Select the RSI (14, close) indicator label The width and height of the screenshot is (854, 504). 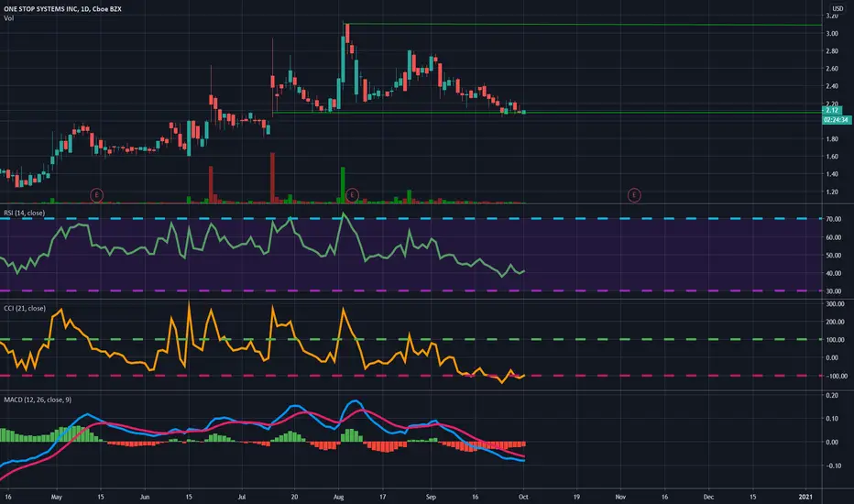25,213
